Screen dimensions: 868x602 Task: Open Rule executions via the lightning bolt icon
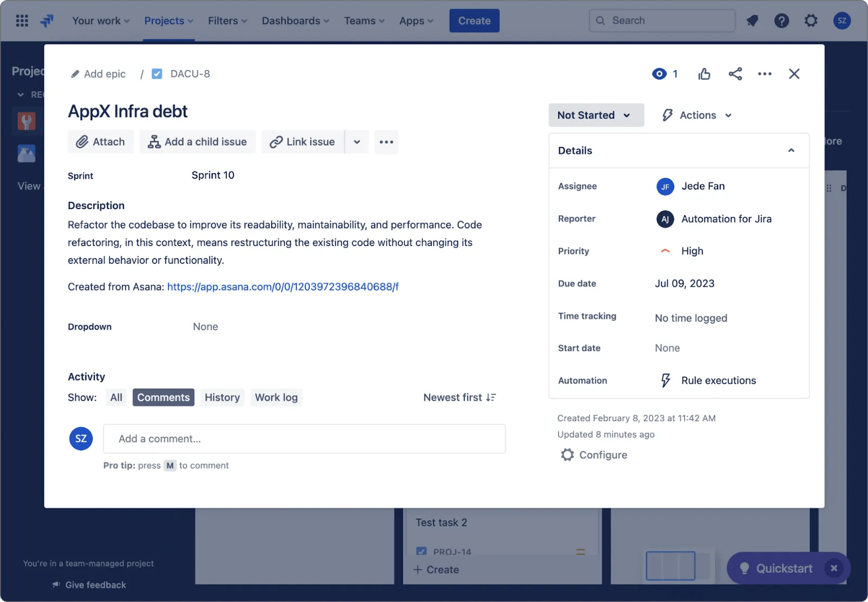[665, 380]
